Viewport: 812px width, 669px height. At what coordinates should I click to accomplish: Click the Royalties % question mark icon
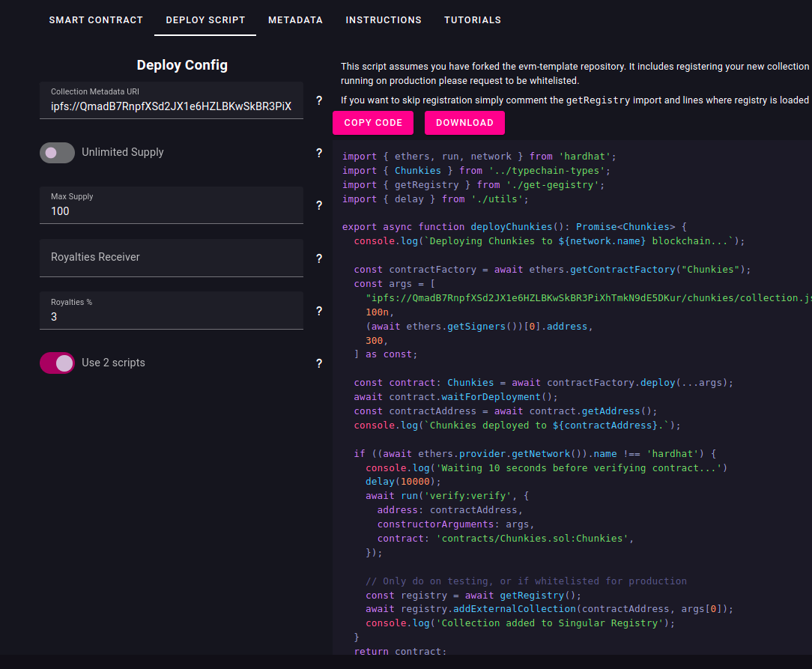point(318,310)
